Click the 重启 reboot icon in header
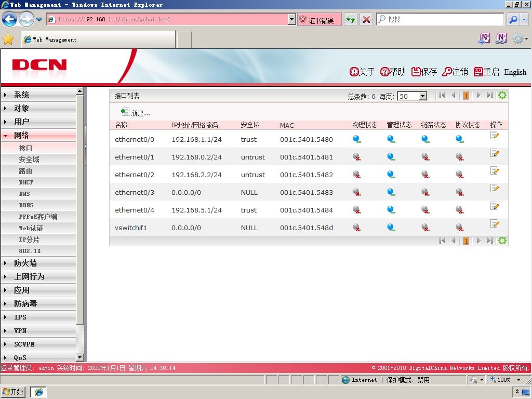532x399 pixels. (x=478, y=72)
